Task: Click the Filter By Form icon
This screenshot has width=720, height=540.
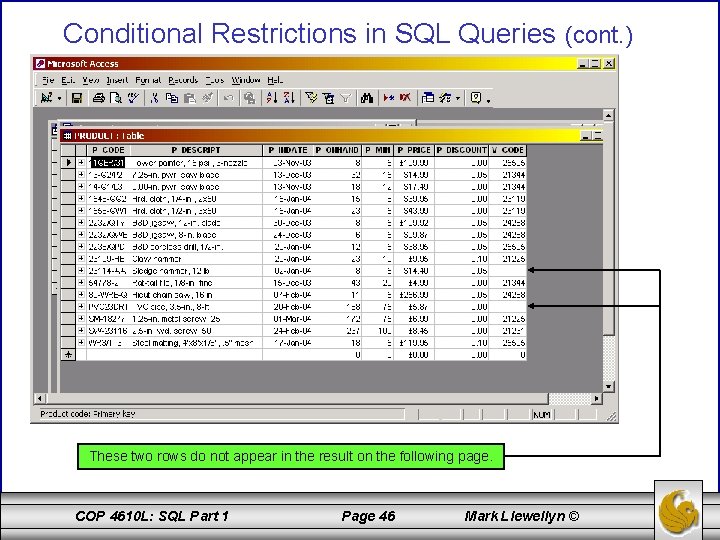Action: click(328, 98)
